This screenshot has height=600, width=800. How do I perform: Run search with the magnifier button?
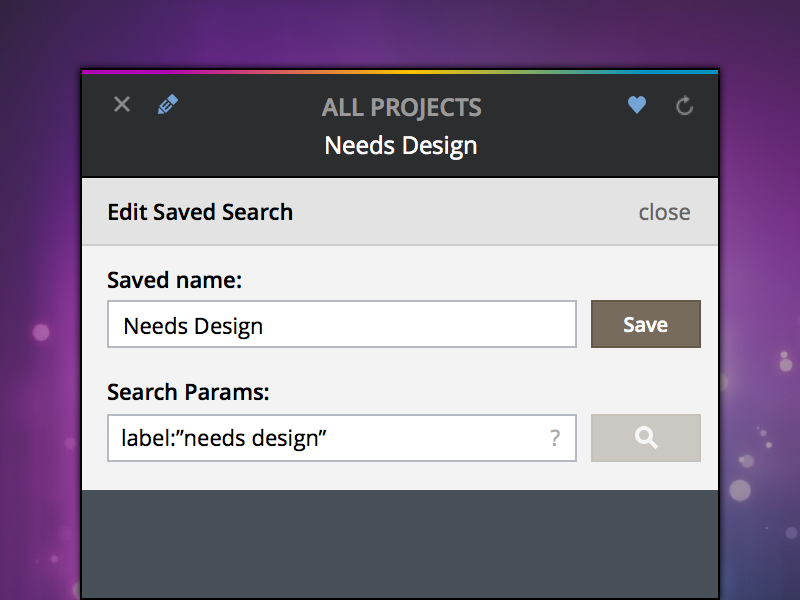(646, 438)
